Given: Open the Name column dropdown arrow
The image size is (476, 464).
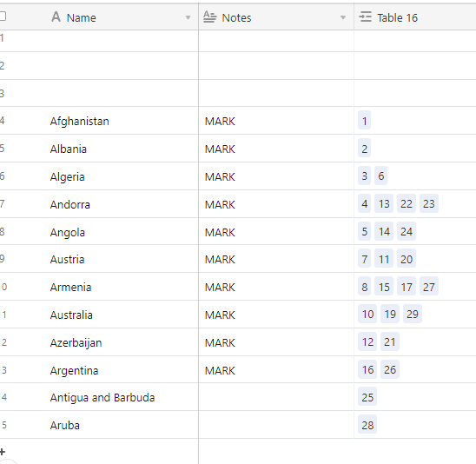Looking at the screenshot, I should [x=188, y=17].
